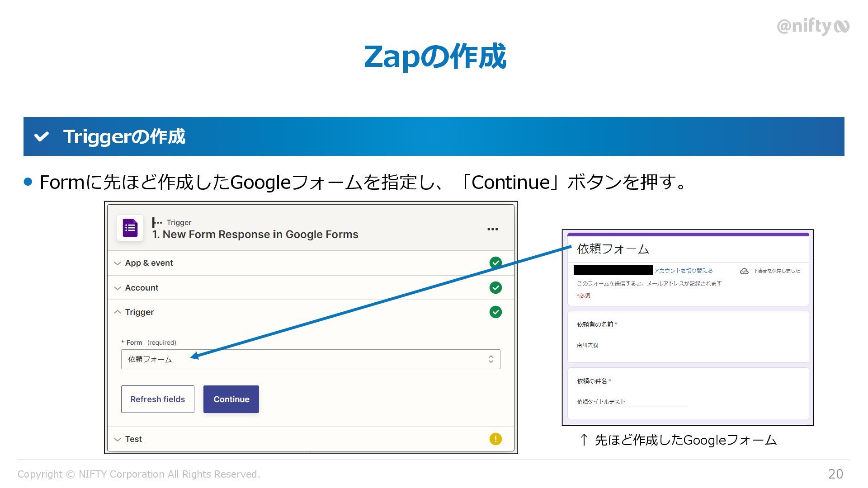Collapse the Trigger section
868x488 pixels.
click(x=139, y=312)
